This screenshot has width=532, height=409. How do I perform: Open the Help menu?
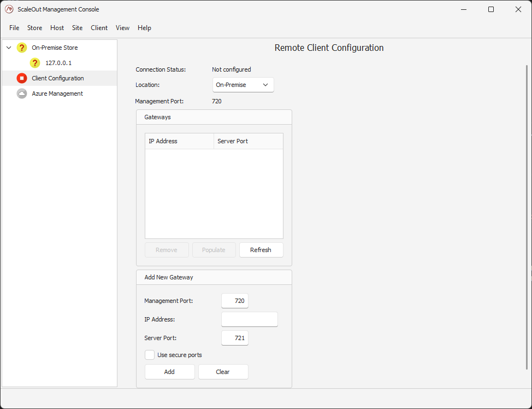point(144,28)
